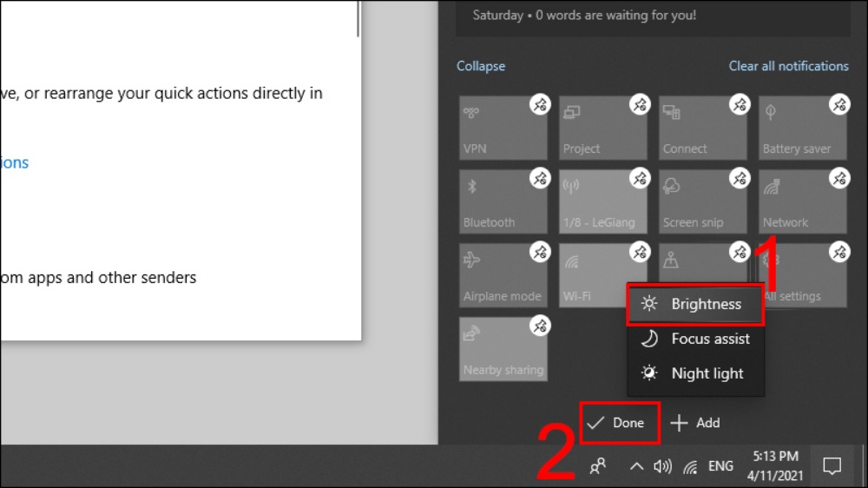The height and width of the screenshot is (488, 868).
Task: Open the taskbar volume speaker icon
Action: tap(662, 467)
